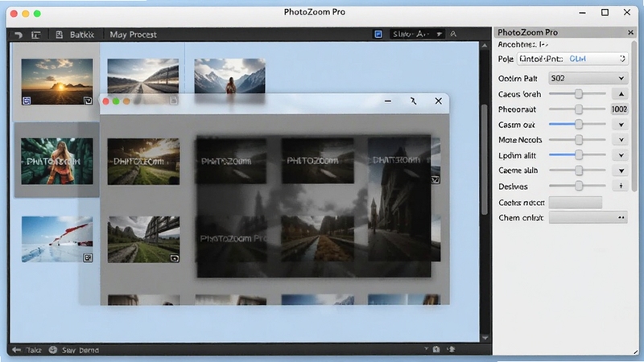The width and height of the screenshot is (644, 362).
Task: Select the thumbnail of woman in orange dress
Action: [57, 161]
